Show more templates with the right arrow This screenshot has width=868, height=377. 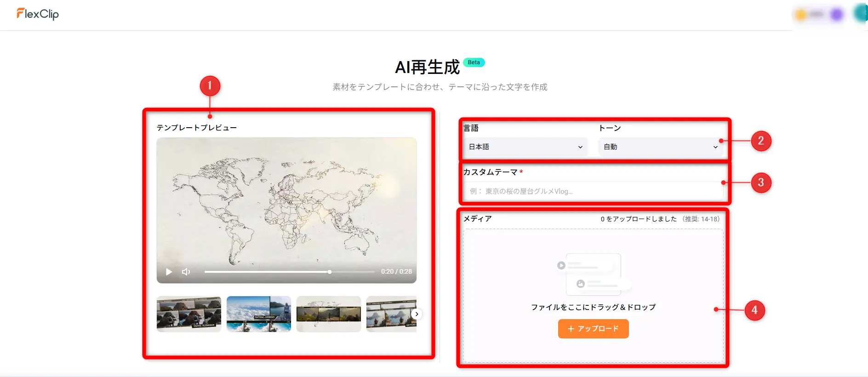click(417, 314)
